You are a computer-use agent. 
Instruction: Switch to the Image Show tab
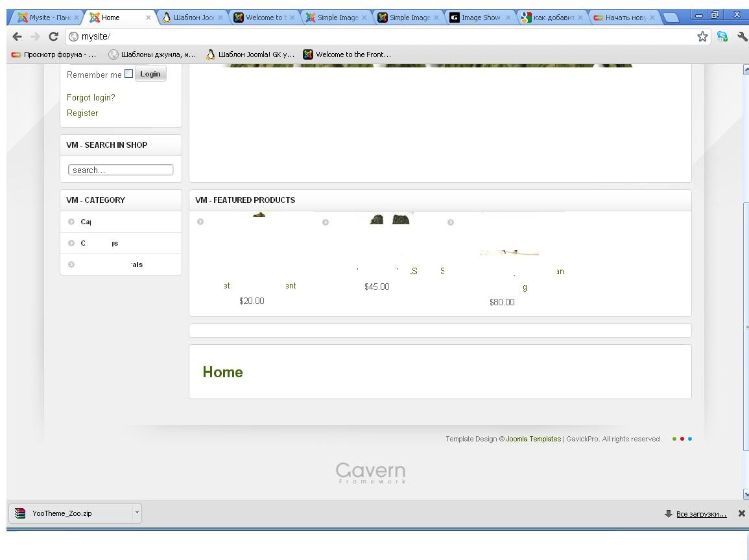(479, 17)
